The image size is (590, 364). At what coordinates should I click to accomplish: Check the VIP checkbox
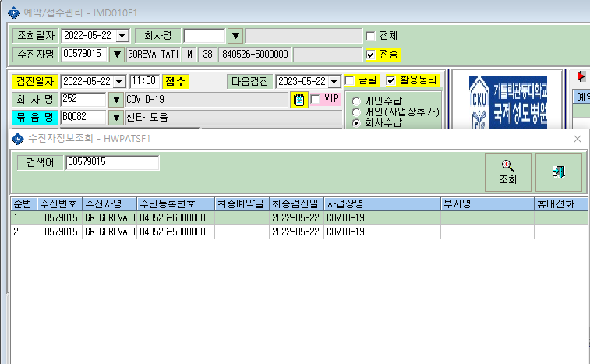pyautogui.click(x=316, y=100)
